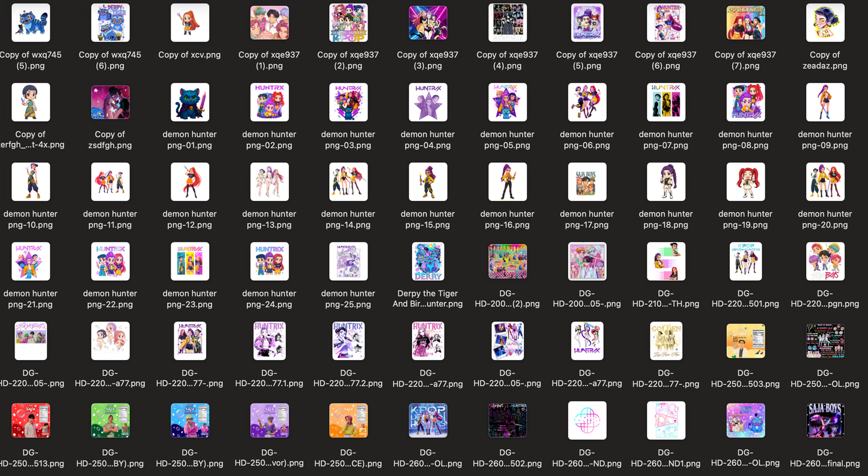Viewport: 868px width, 476px height.
Task: Click Copy of xqe937 (7).png
Action: coord(745,22)
